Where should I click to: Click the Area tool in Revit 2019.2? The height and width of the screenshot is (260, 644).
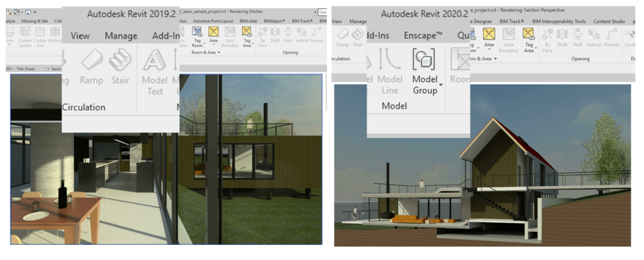click(x=213, y=35)
